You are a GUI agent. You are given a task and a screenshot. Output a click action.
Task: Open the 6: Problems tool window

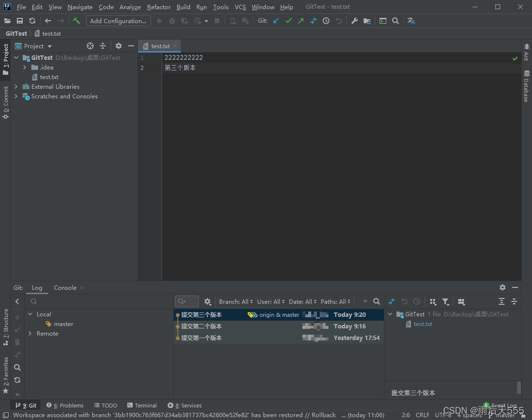(65, 406)
